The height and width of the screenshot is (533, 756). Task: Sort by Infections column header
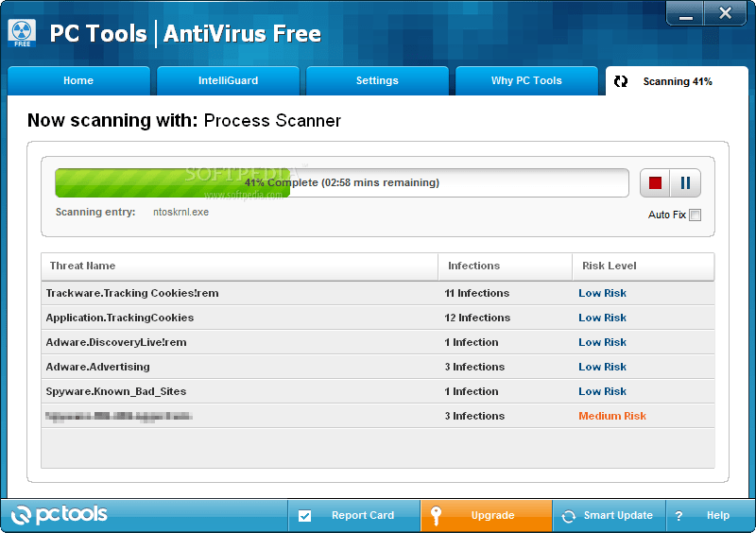pyautogui.click(x=506, y=266)
